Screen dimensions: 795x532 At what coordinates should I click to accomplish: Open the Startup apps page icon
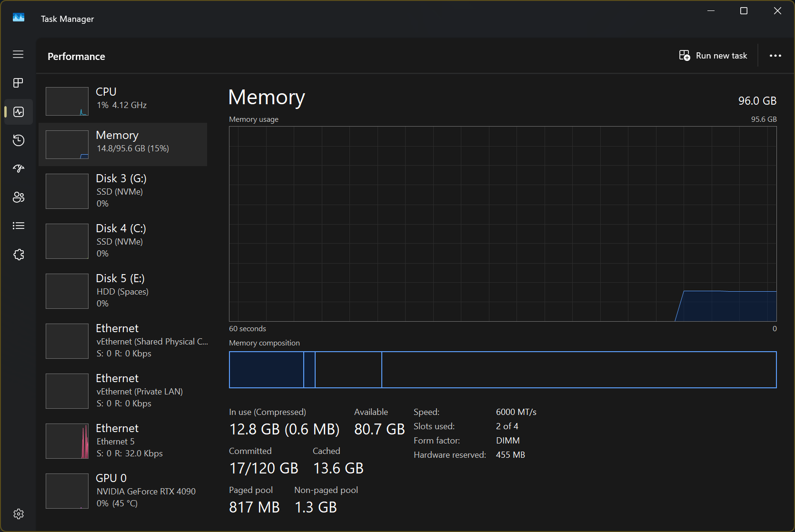18,168
